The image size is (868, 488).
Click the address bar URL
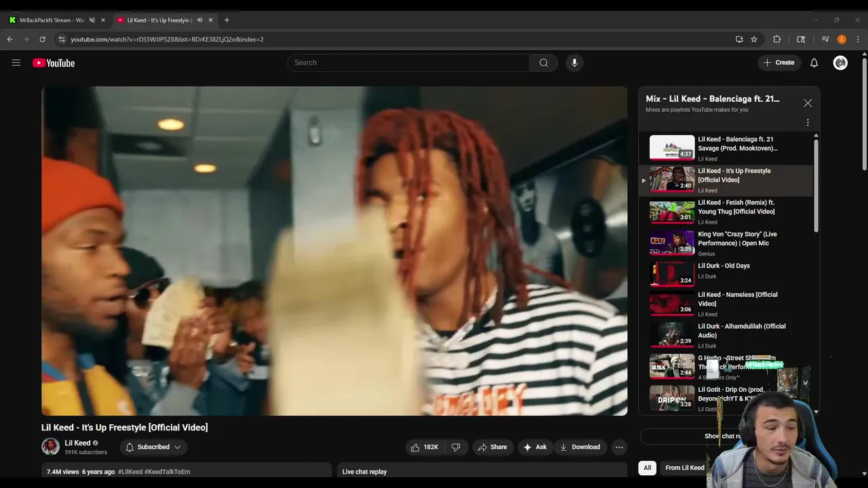[167, 39]
